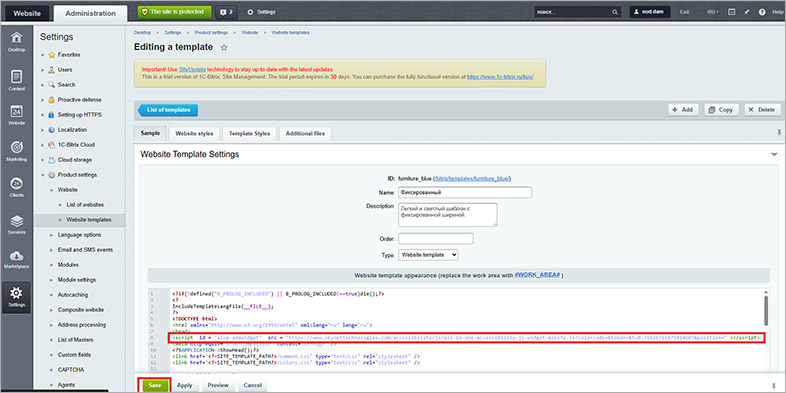The image size is (786, 393).
Task: Switch to the Administration top tab
Action: (90, 14)
